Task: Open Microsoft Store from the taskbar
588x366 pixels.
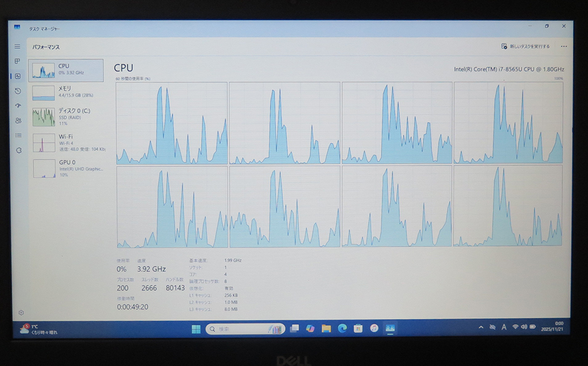Action: [x=358, y=328]
